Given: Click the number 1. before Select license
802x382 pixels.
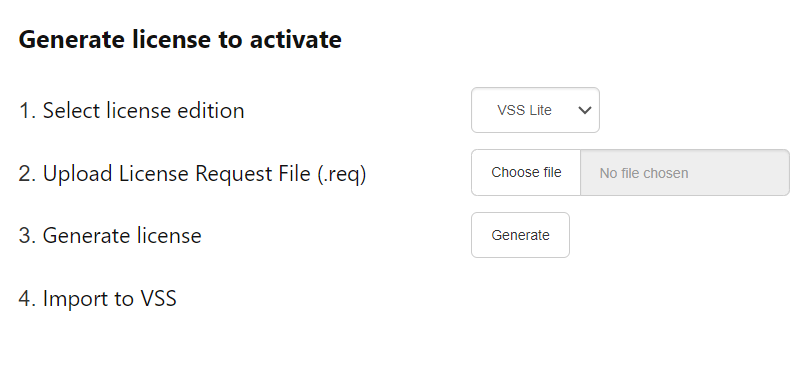Looking at the screenshot, I should click(28, 111).
